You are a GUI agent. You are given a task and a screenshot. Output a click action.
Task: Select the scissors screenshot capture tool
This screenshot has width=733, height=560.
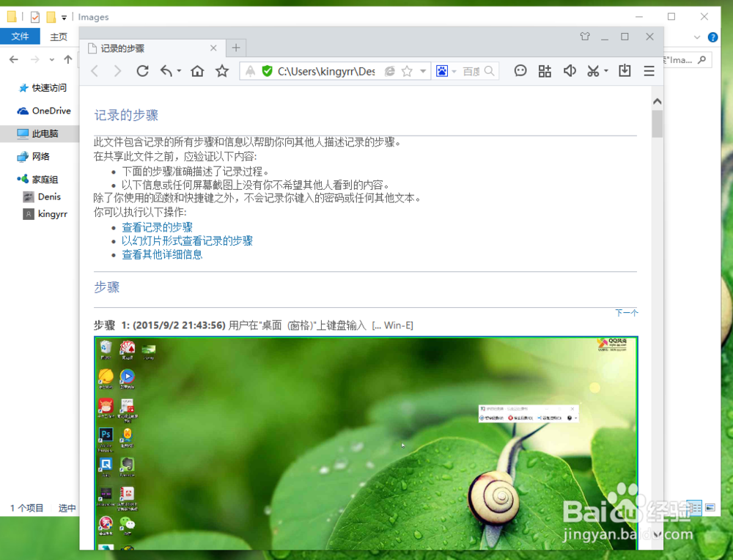591,71
